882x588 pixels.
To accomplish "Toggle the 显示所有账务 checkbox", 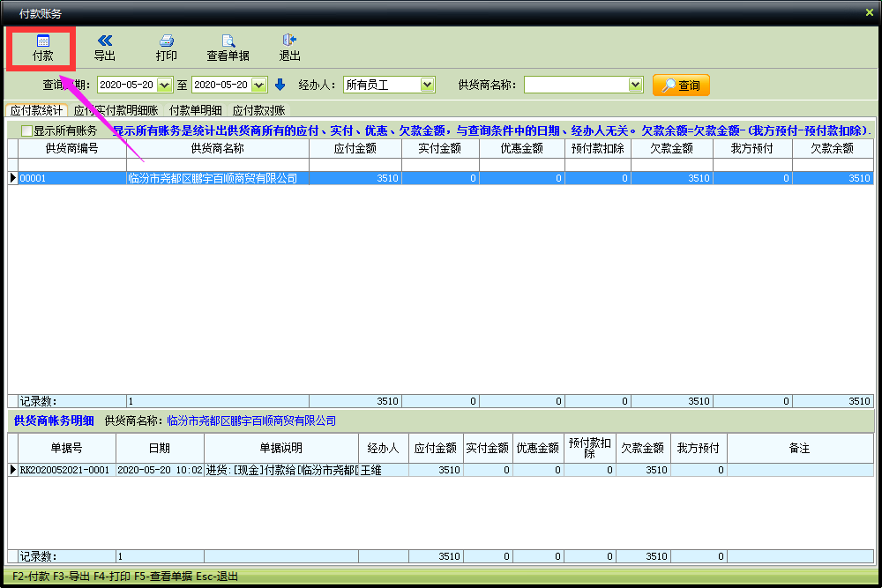I will pyautogui.click(x=26, y=131).
